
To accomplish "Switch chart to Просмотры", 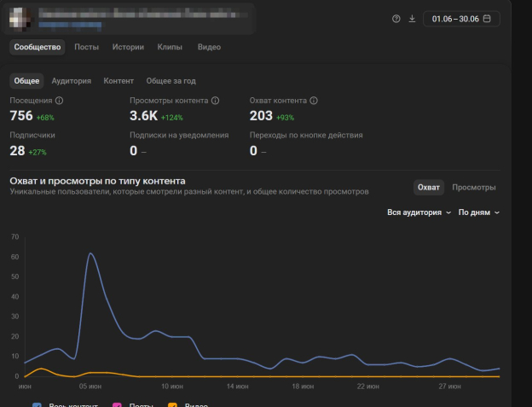I will click(473, 188).
